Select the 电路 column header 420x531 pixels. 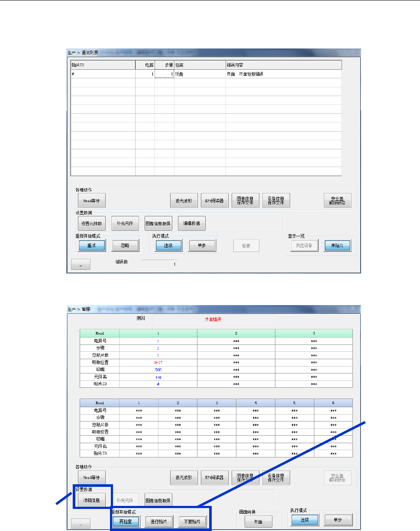(x=145, y=65)
